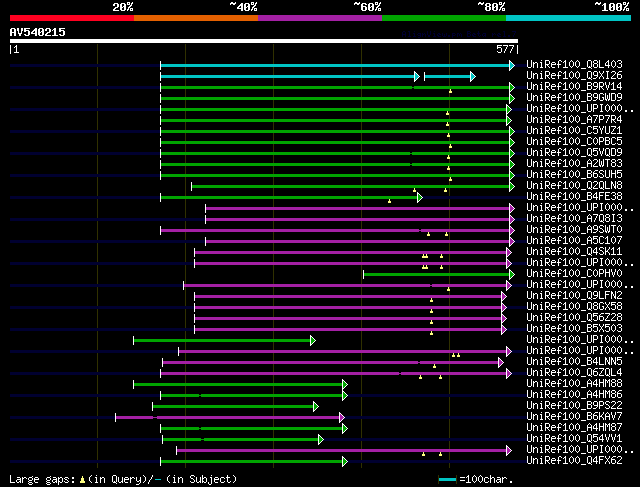Select the UniRef100_A4HM86 label

click(574, 395)
